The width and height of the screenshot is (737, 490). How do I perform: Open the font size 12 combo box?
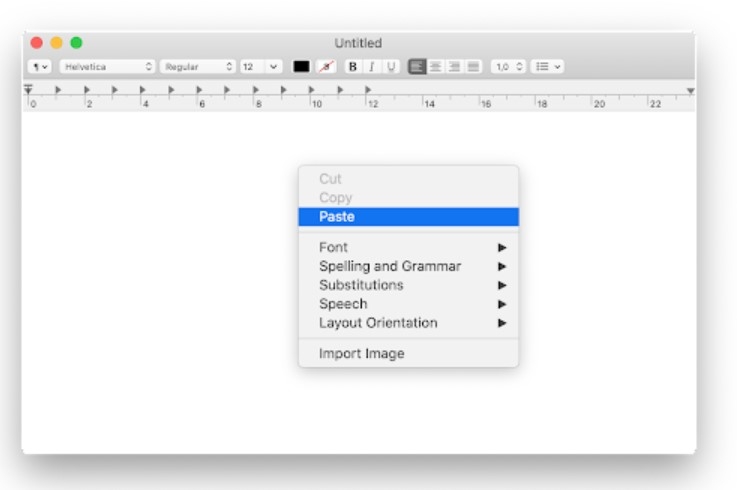[x=261, y=67]
